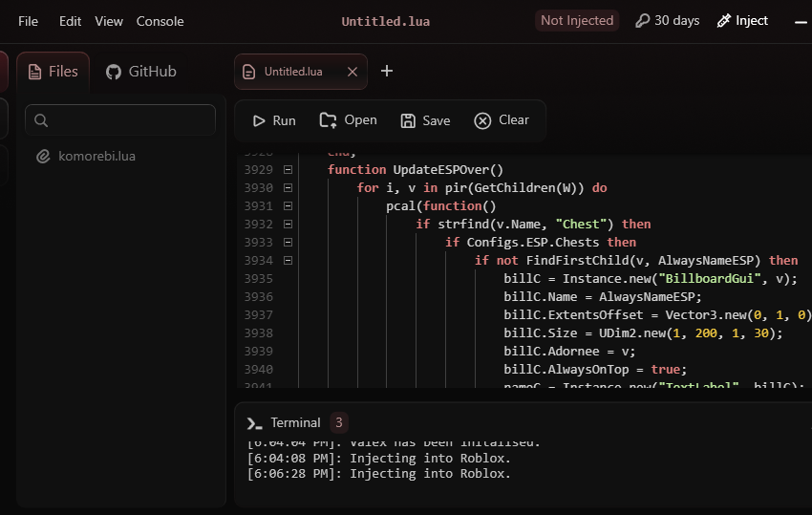This screenshot has width=812, height=515.
Task: Click the Save floppy disk icon
Action: pos(408,120)
